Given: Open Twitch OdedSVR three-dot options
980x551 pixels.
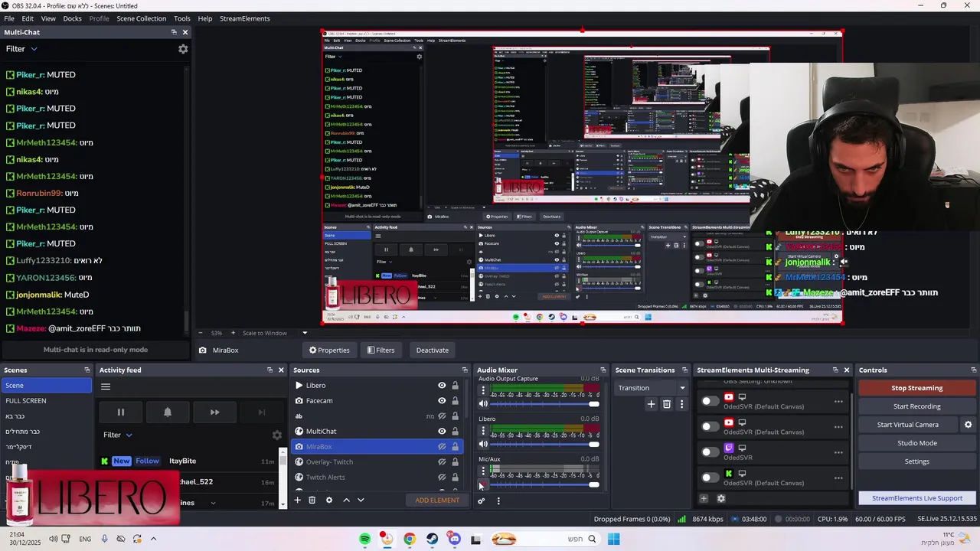Looking at the screenshot, I should click(838, 452).
